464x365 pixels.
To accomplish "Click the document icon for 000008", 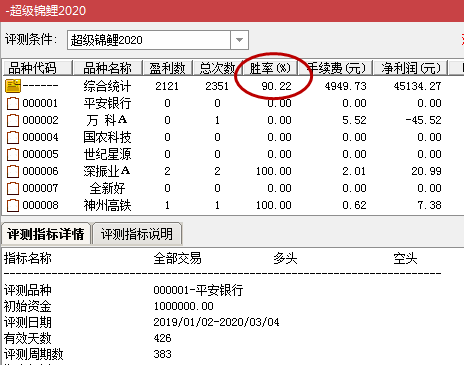I will pos(13,205).
